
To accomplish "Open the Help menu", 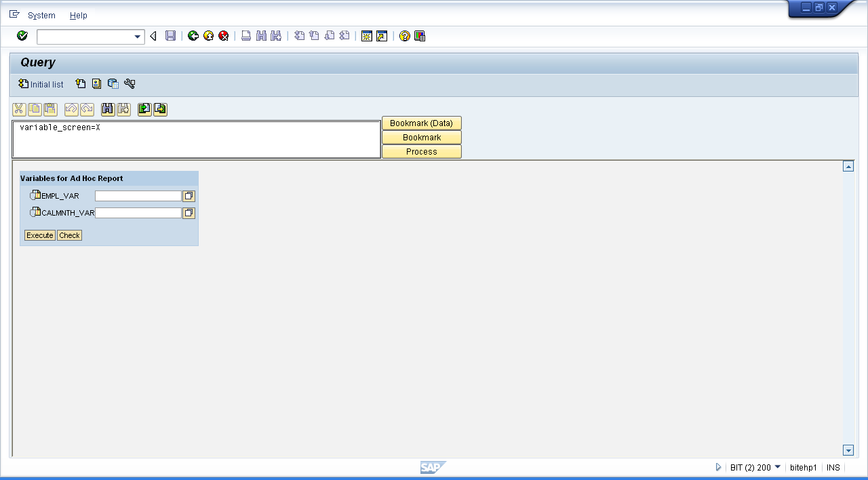I will click(x=79, y=15).
